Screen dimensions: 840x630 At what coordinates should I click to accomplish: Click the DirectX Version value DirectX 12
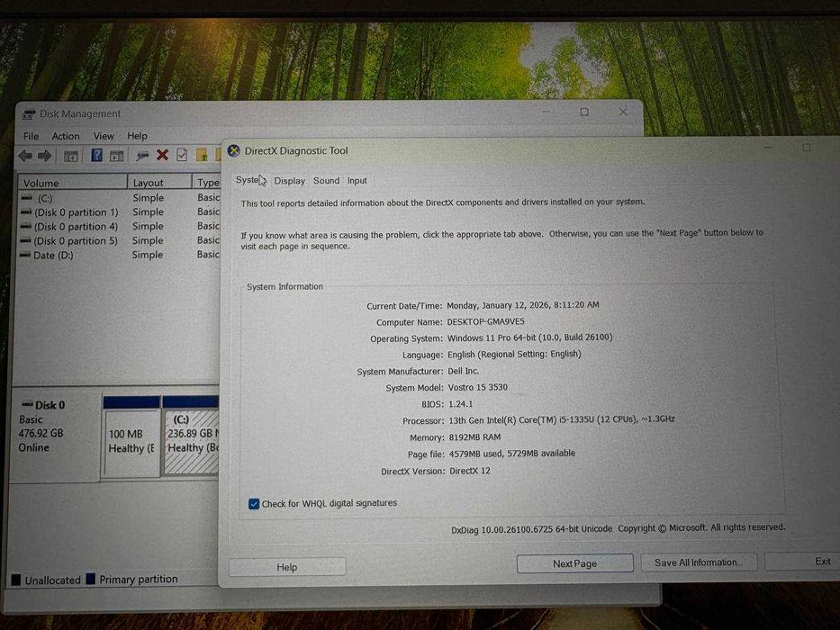point(470,471)
